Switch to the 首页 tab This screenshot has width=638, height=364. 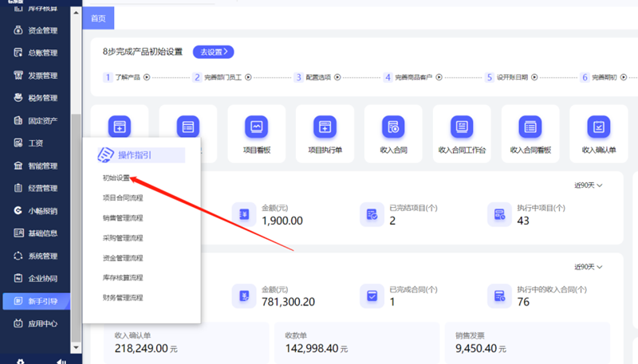coord(98,18)
